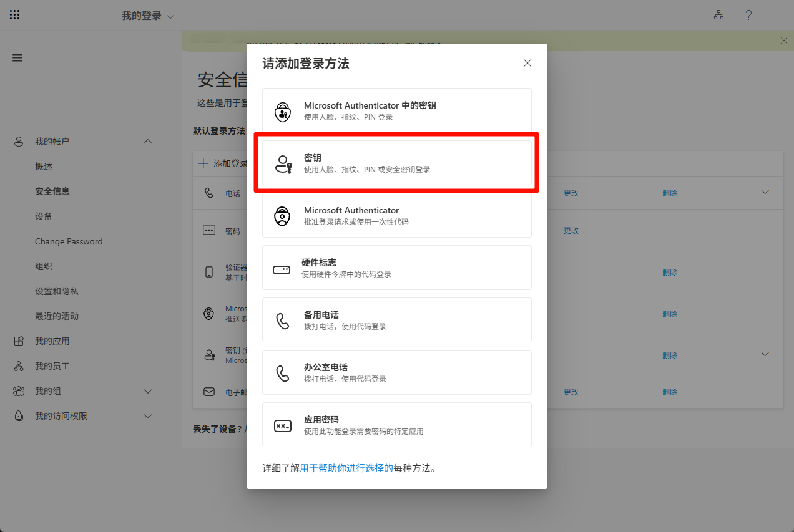Open 我的员工 in sidebar
The image size is (794, 532).
coord(52,366)
